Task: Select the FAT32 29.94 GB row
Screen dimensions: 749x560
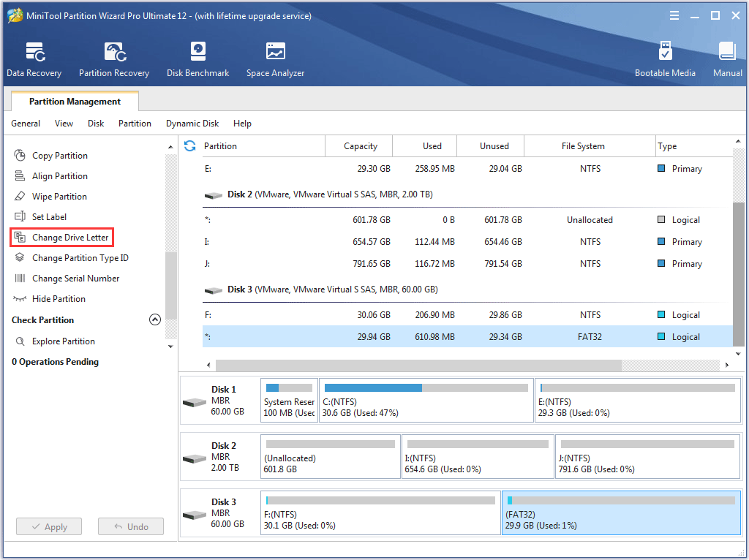Action: [x=467, y=336]
